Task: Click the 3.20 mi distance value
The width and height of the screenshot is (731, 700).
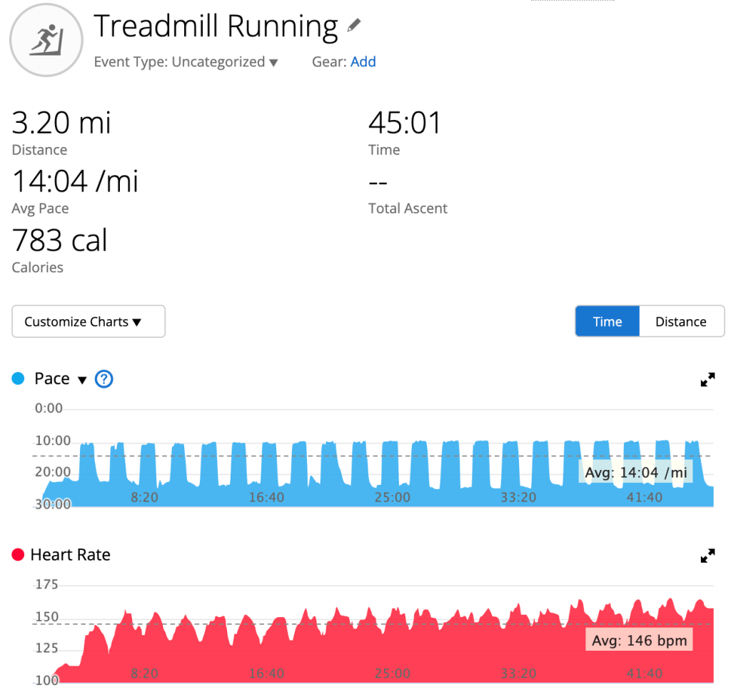Action: point(61,124)
